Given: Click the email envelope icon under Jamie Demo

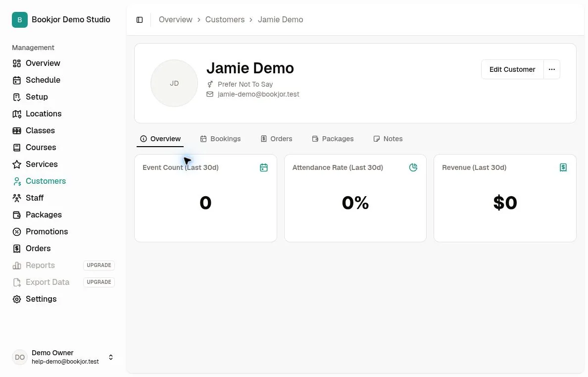Looking at the screenshot, I should (x=210, y=94).
